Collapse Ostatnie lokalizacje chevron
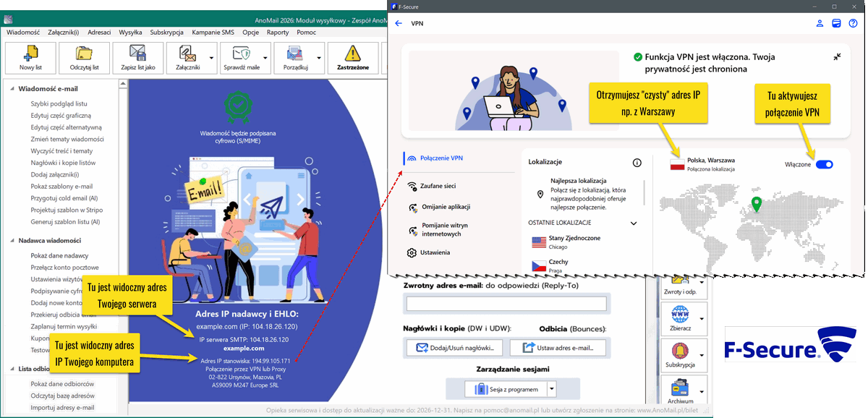The height and width of the screenshot is (418, 868). tap(634, 223)
